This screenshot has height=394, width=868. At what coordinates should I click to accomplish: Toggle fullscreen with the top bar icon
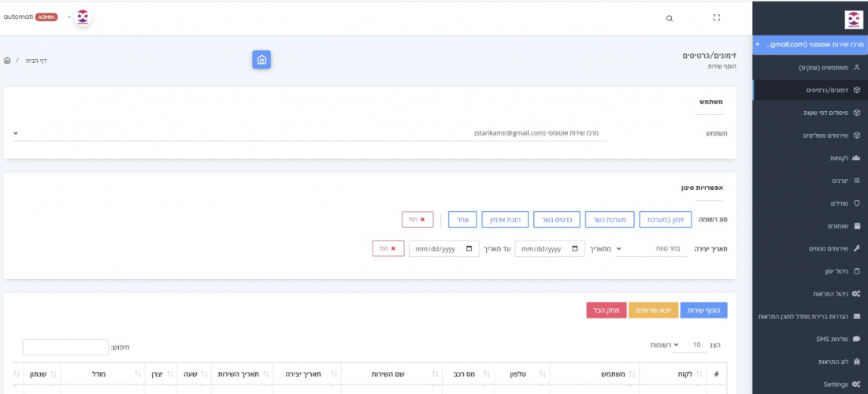tap(716, 18)
